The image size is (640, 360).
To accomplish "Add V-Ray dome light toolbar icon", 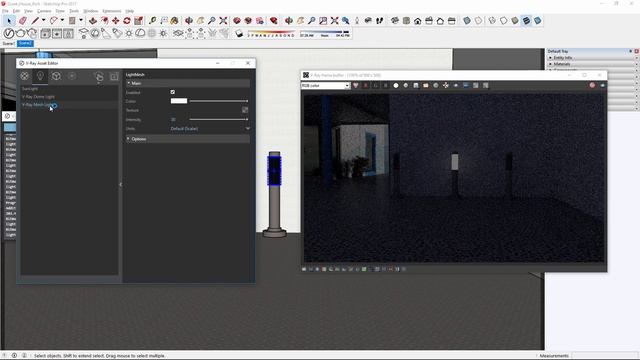I will click(x=140, y=33).
